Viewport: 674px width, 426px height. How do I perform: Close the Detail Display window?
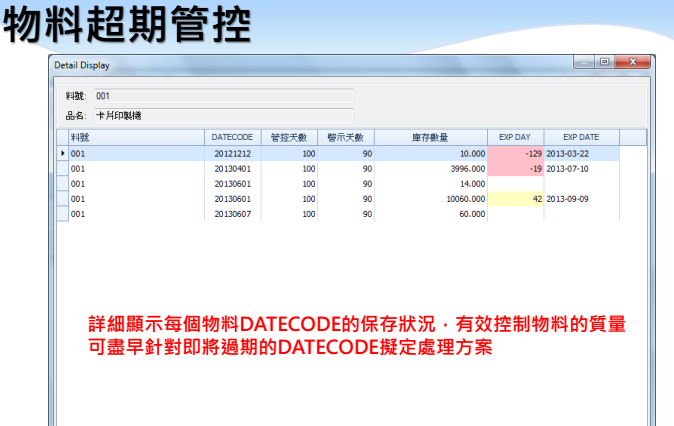coord(630,63)
